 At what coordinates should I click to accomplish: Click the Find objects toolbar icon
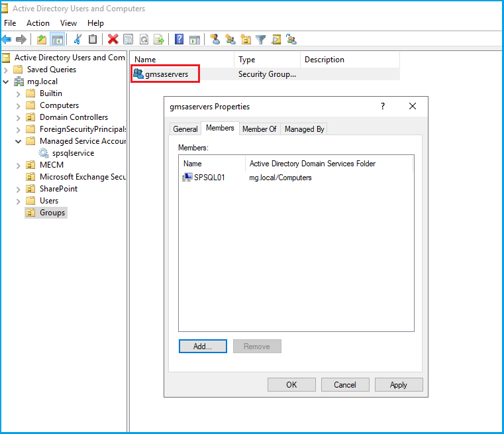[276, 40]
